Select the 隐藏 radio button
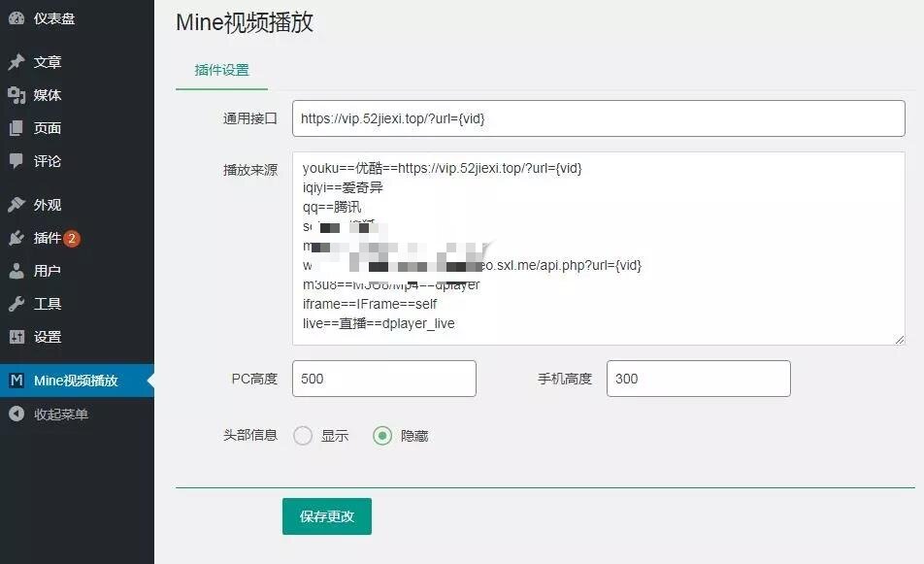The width and height of the screenshot is (924, 564). [x=382, y=436]
